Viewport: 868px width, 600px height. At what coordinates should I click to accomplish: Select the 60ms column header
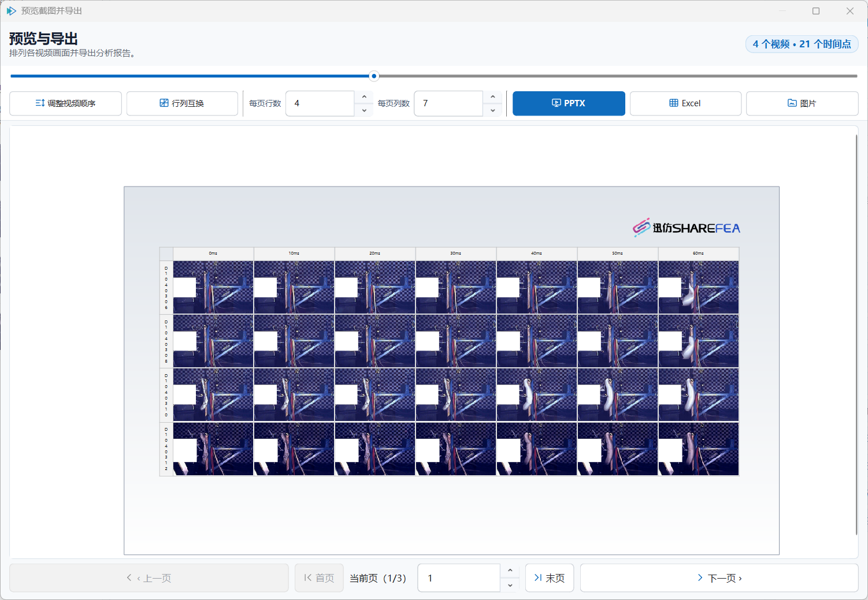click(699, 254)
